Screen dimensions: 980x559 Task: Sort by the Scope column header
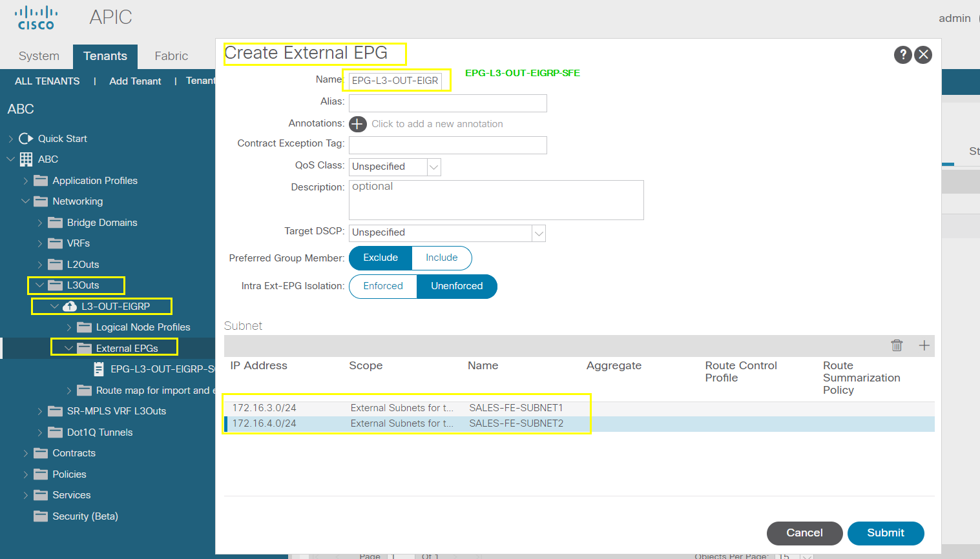click(x=366, y=365)
